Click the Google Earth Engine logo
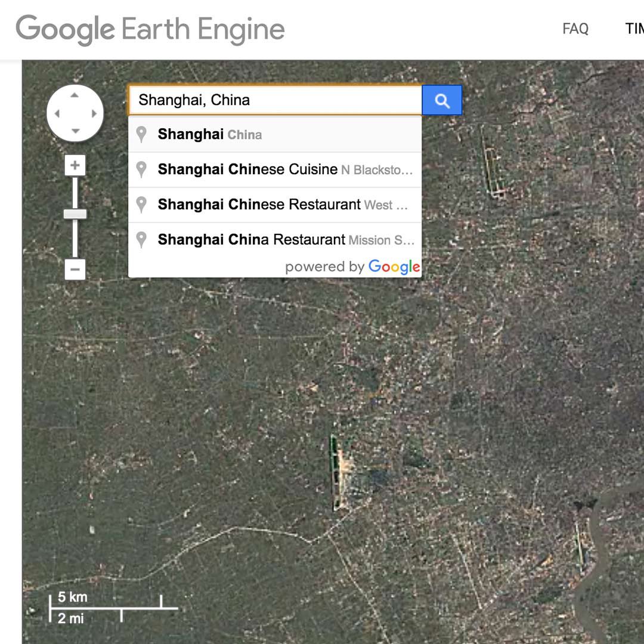The height and width of the screenshot is (644, 644). click(150, 30)
